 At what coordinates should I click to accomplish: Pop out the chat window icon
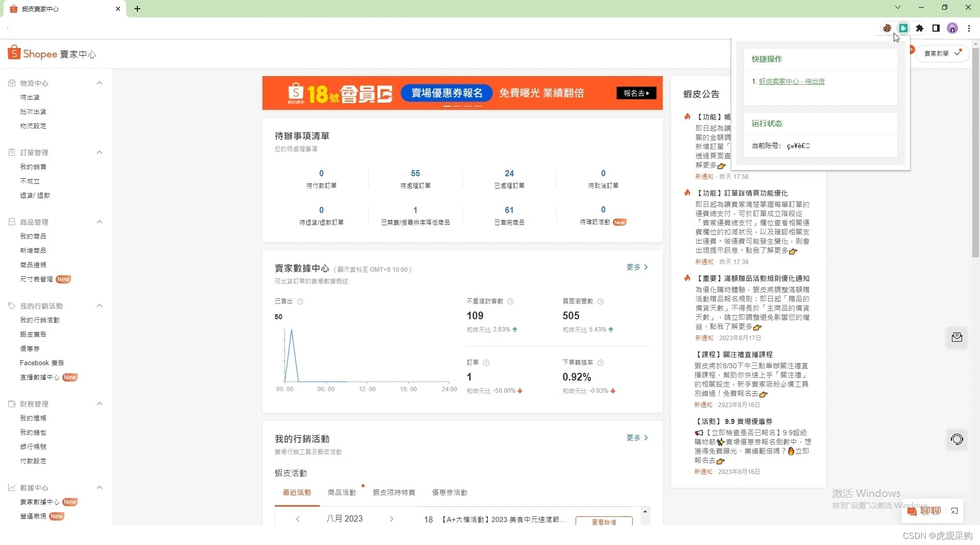point(954,511)
